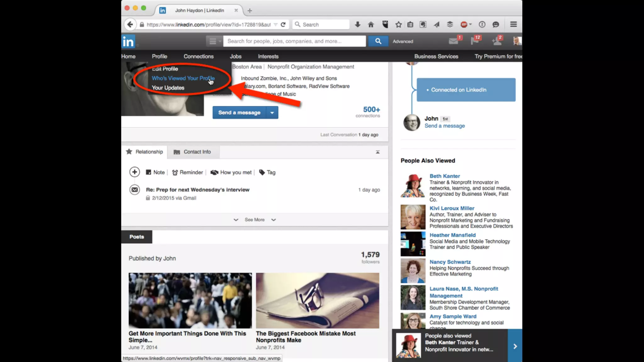Click the Buffer stacked layers icon
The width and height of the screenshot is (644, 362).
(x=450, y=25)
